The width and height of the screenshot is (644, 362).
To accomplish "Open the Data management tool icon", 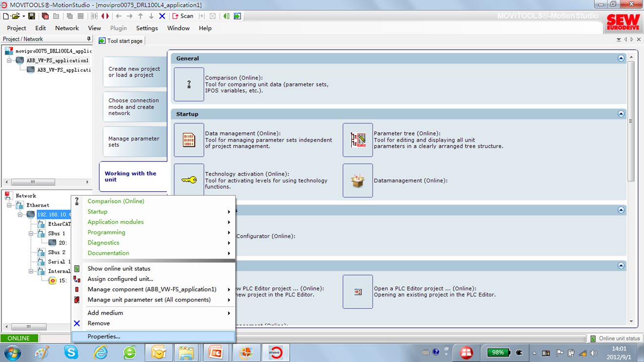I will tap(189, 140).
